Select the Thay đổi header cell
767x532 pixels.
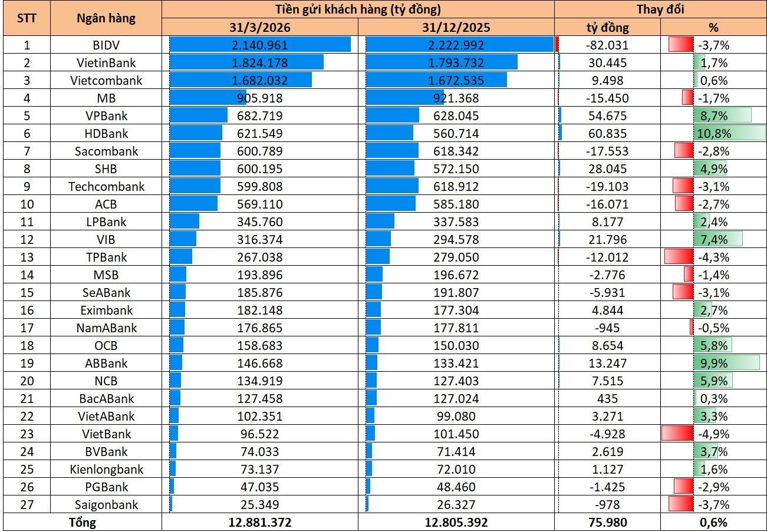660,9
